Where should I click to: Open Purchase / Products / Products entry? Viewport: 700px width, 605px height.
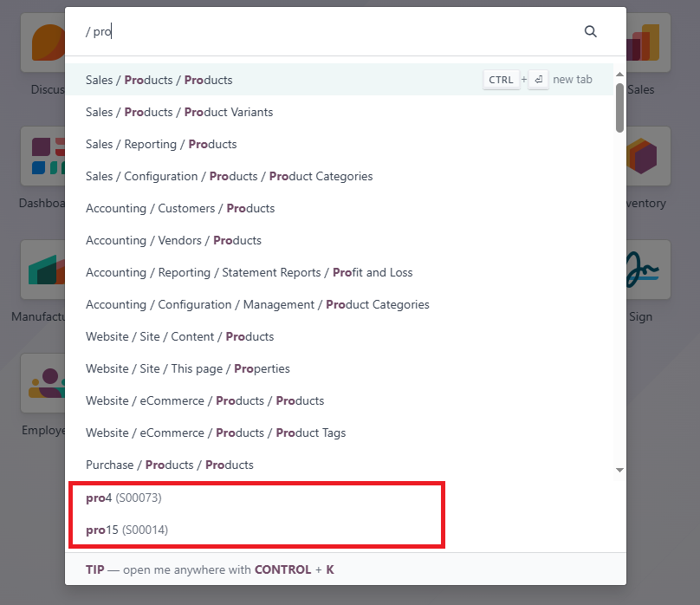[170, 465]
